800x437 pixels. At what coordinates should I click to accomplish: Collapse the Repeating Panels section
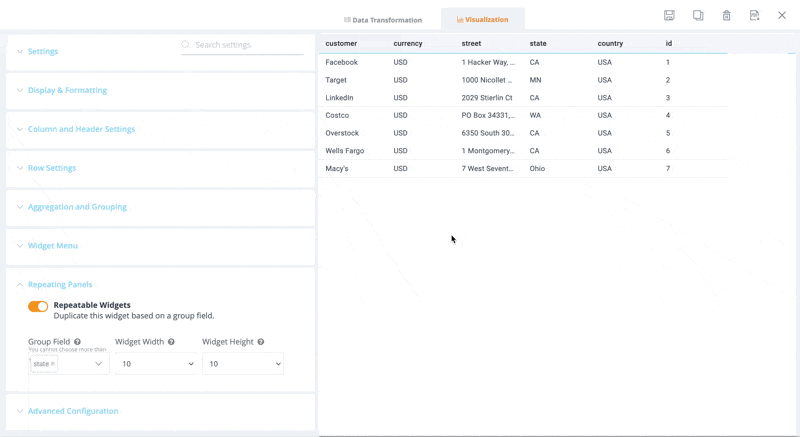pyautogui.click(x=60, y=285)
